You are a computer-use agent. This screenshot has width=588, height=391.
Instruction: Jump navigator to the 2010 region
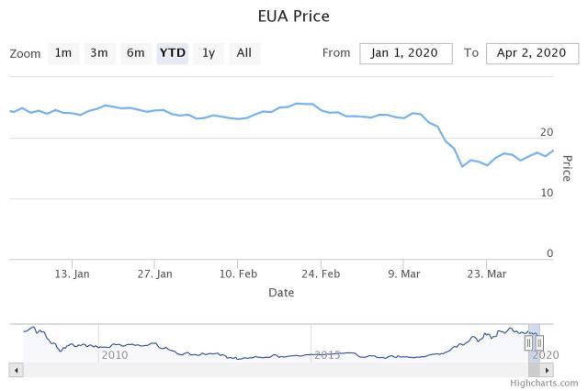(x=115, y=343)
